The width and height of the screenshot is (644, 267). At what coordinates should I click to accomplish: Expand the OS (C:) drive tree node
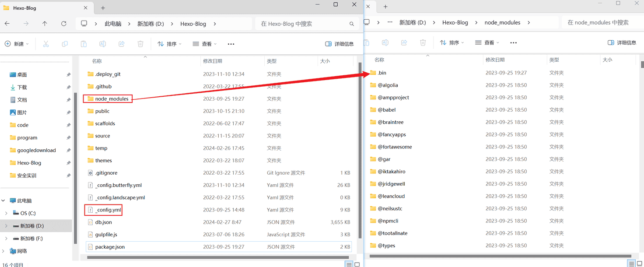tap(6, 213)
